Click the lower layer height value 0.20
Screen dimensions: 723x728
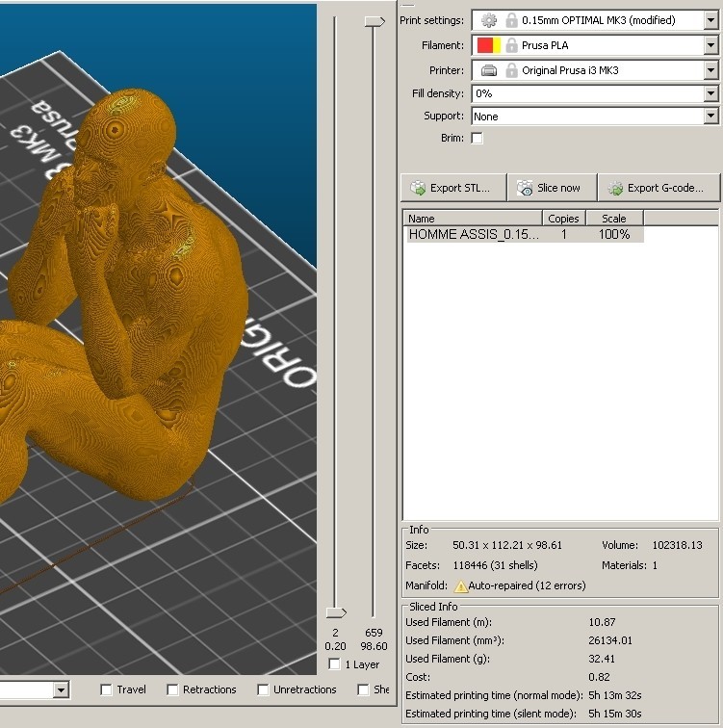tap(335, 646)
